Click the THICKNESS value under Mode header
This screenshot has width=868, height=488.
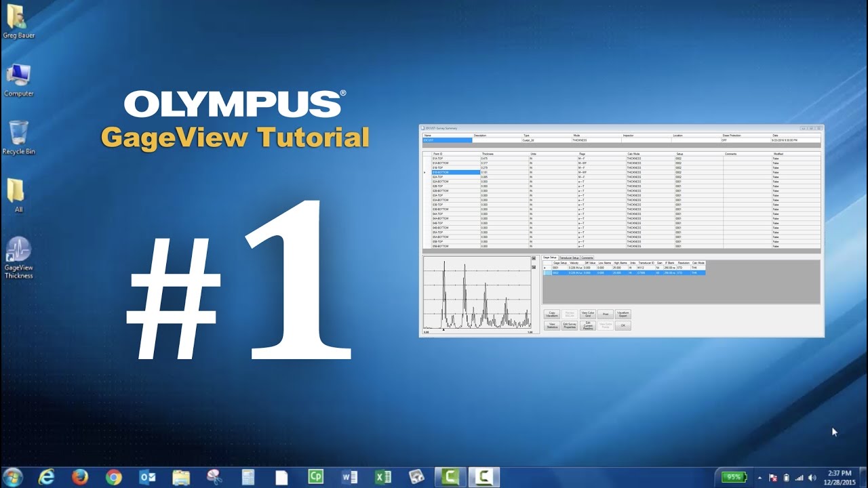tap(597, 140)
